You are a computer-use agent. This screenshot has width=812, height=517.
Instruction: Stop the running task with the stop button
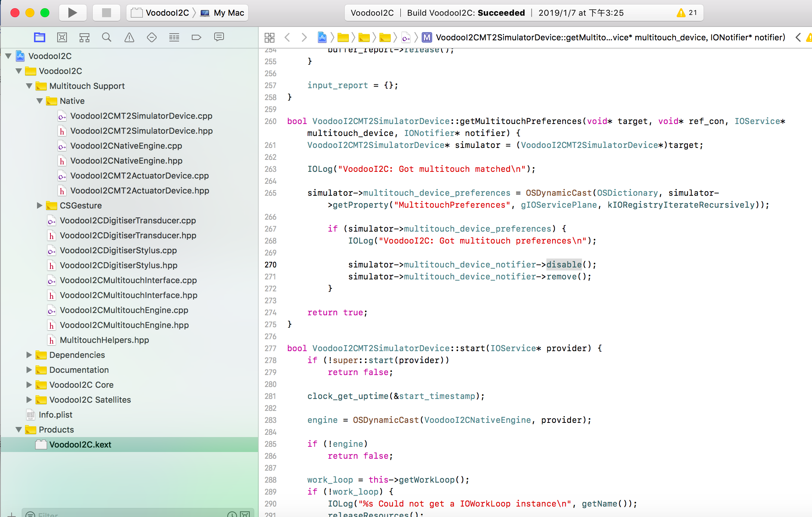pyautogui.click(x=107, y=13)
